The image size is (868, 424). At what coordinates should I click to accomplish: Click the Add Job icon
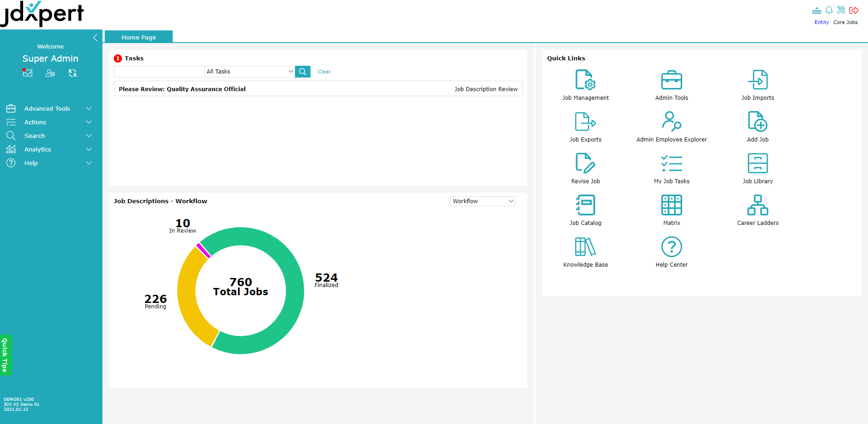[757, 122]
